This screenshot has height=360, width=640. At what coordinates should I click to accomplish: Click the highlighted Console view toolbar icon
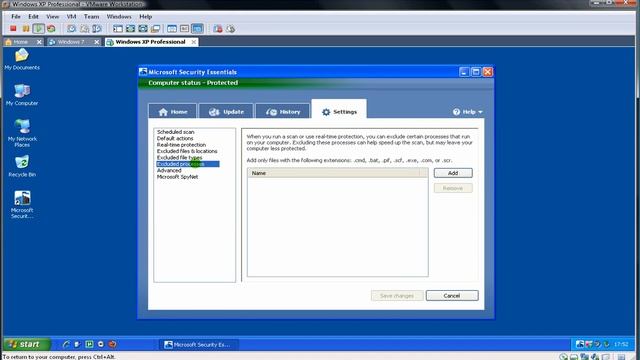click(197, 29)
